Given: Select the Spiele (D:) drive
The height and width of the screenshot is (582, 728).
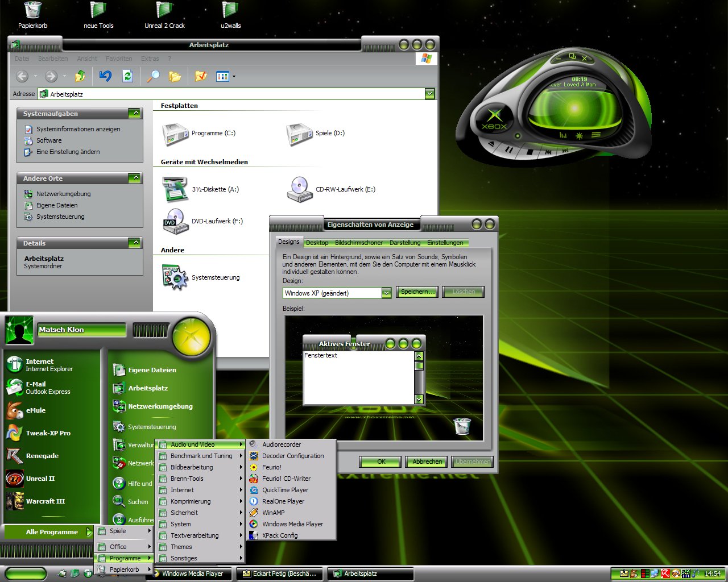Looking at the screenshot, I should 316,134.
